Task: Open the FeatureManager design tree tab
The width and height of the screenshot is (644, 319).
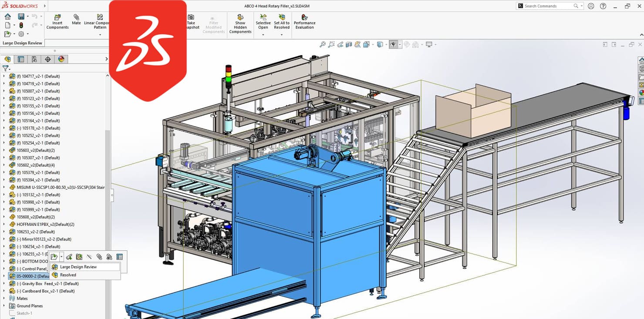Action: pyautogui.click(x=7, y=59)
